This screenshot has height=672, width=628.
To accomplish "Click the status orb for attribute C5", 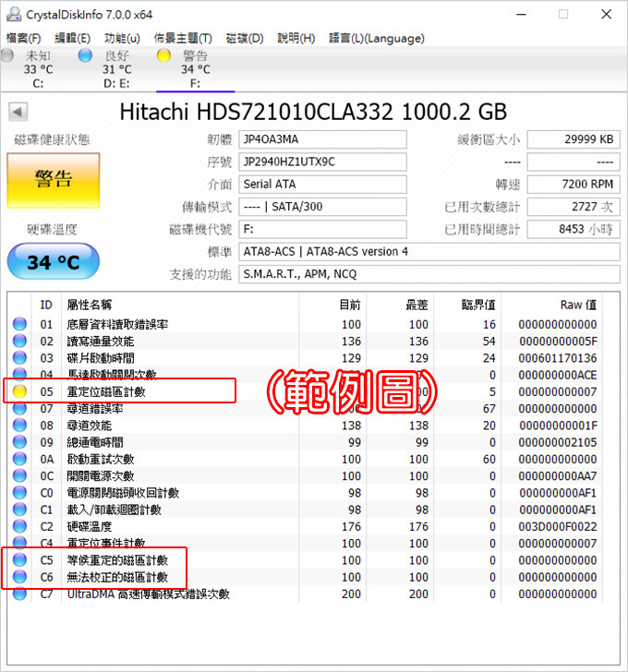I will [x=19, y=559].
